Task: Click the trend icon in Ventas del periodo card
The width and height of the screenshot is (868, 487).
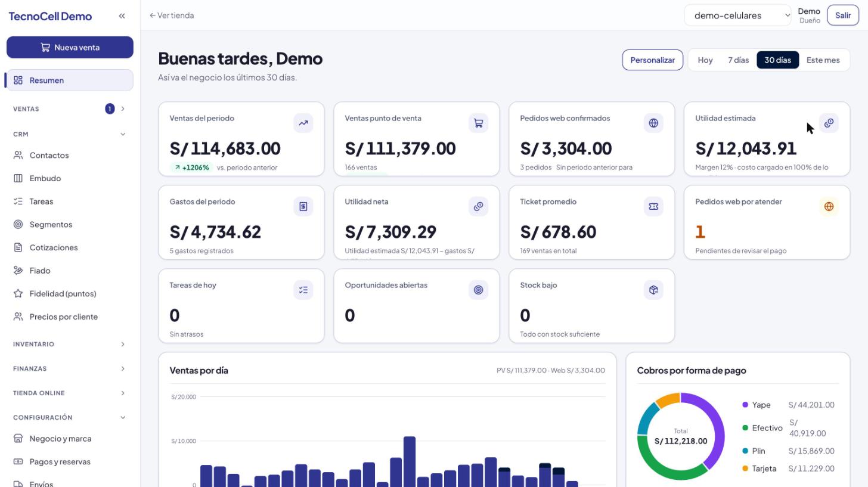Action: coord(303,123)
